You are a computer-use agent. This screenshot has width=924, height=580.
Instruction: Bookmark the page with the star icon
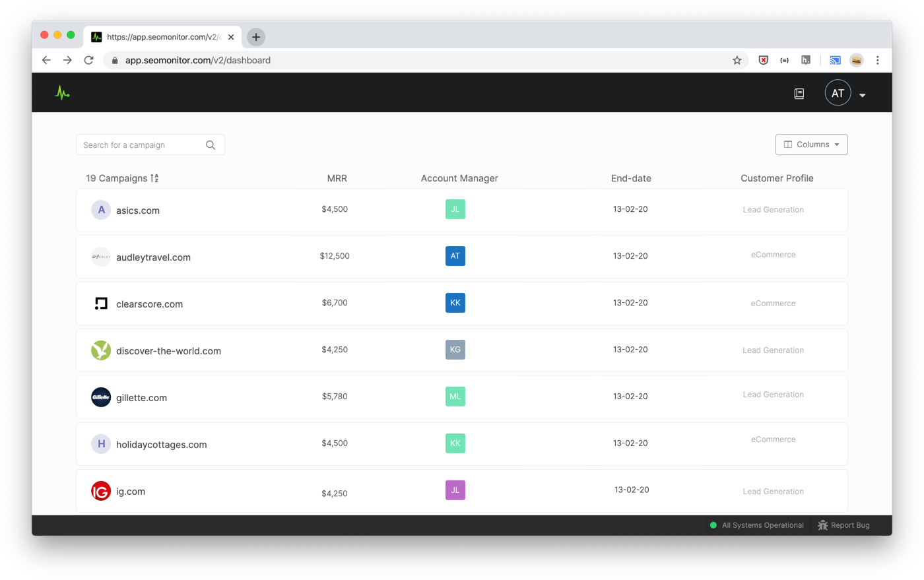click(x=737, y=60)
